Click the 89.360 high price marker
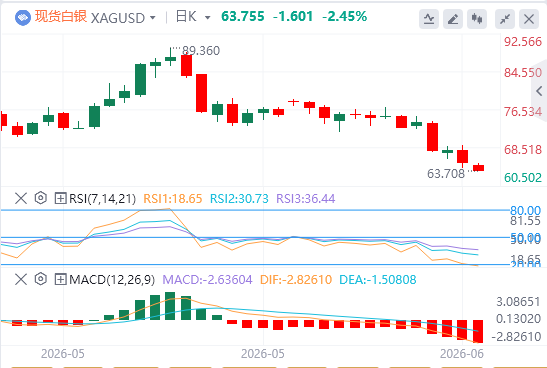The image size is (547, 368). 201,51
